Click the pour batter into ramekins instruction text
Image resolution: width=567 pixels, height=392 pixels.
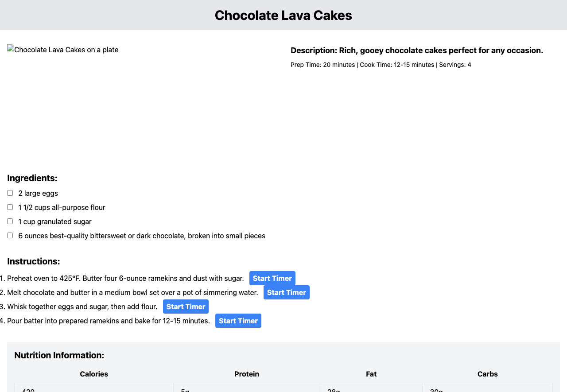(109, 321)
